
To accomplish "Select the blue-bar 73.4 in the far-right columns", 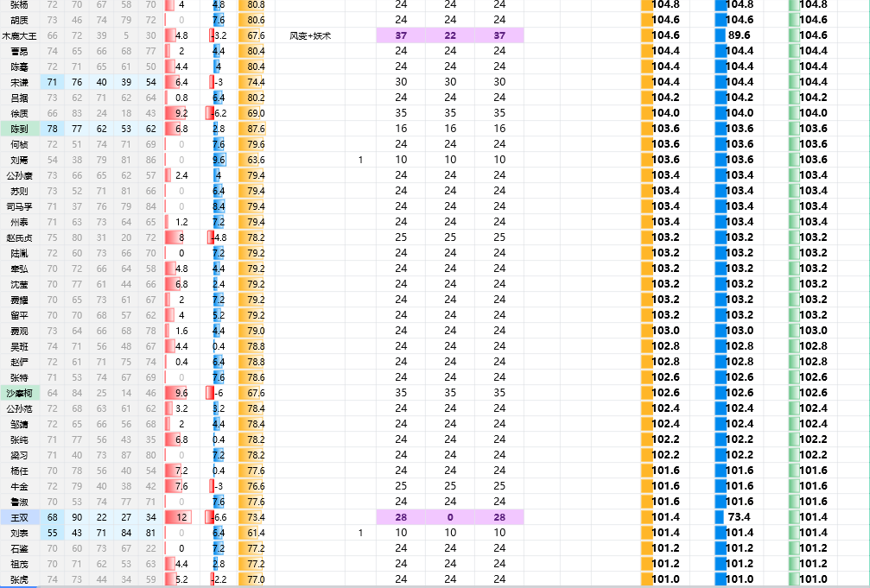I will tap(739, 517).
